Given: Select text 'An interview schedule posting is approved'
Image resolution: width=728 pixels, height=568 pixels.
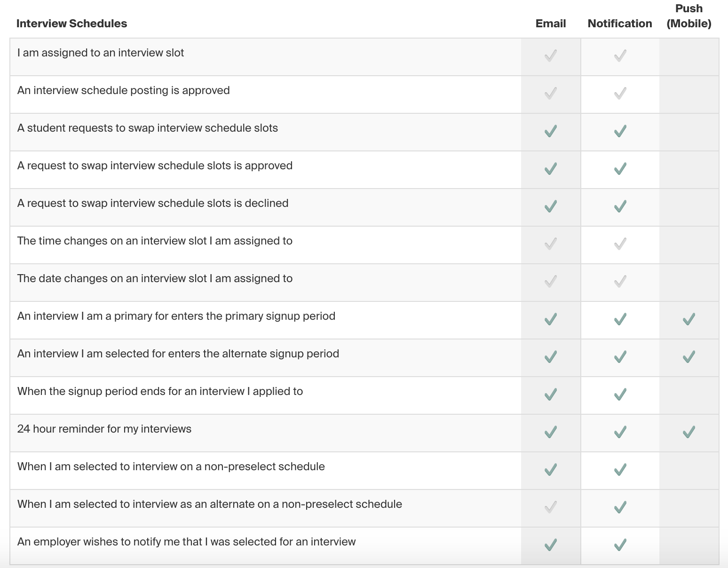Looking at the screenshot, I should (x=124, y=90).
